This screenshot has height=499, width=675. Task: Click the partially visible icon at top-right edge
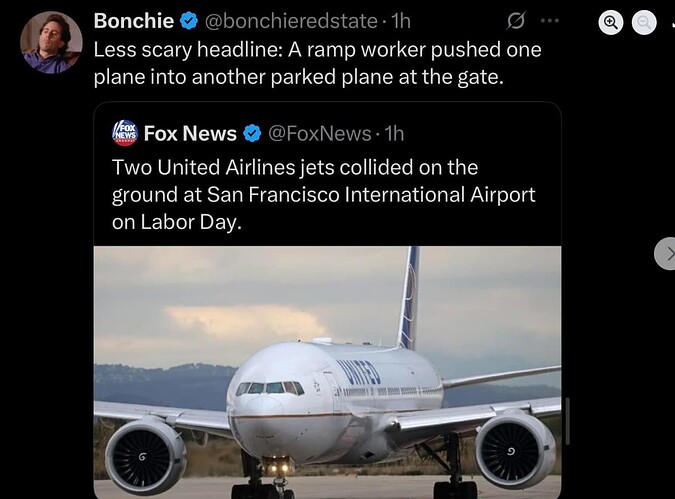click(x=671, y=20)
